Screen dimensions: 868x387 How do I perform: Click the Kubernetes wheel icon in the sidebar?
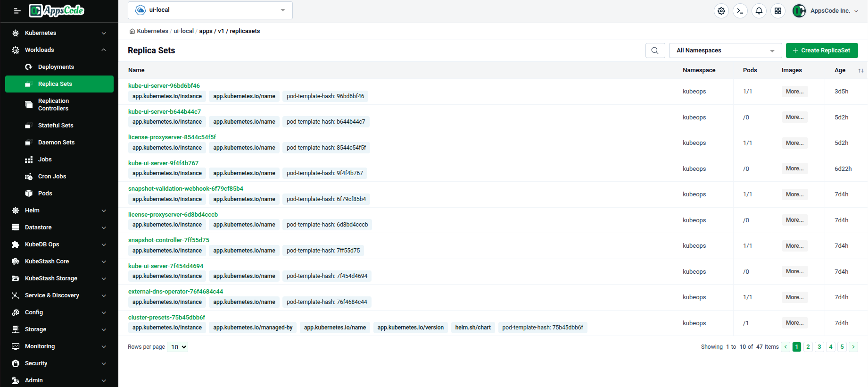pyautogui.click(x=16, y=33)
